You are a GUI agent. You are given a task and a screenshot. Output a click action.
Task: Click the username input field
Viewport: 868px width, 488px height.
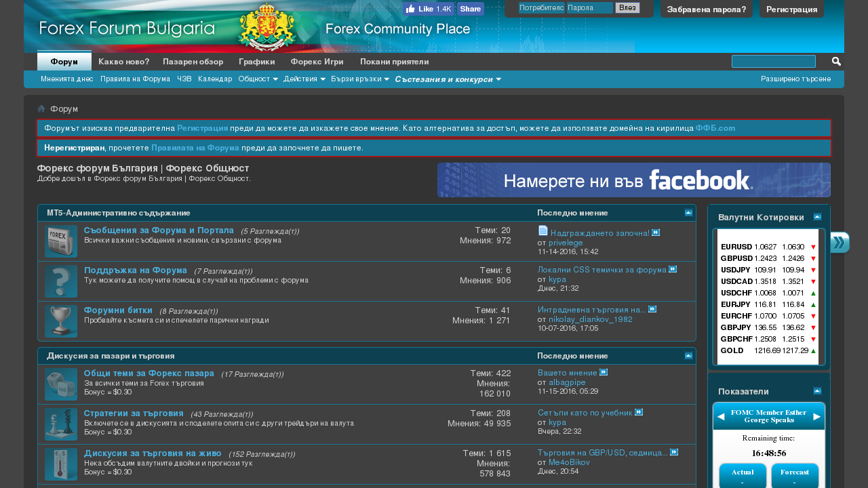541,8
